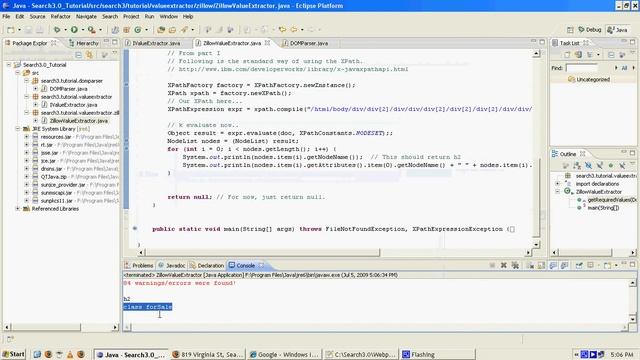Click Remove Launch in Console toolbar
The image size is (640, 360).
[x=504, y=265]
